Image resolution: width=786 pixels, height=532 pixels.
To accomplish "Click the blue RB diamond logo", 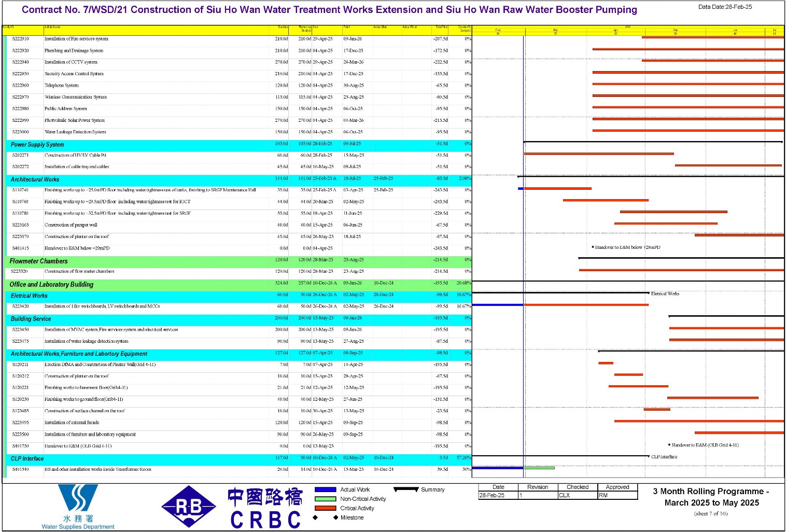I will [x=189, y=507].
